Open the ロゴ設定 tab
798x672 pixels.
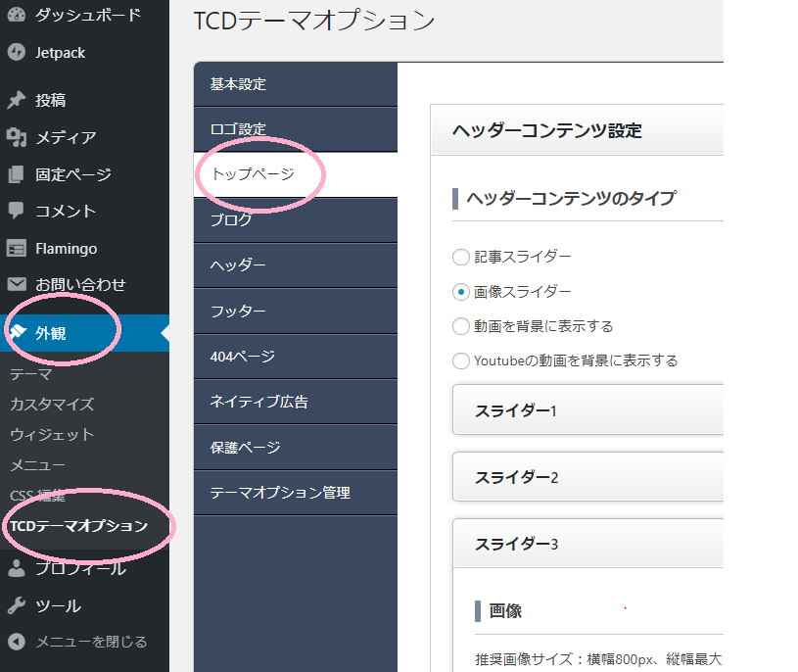pos(295,129)
